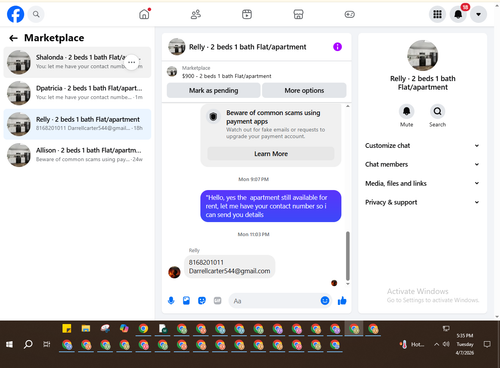Viewport: 500px width, 368px height.
Task: Open the Allison conversation
Action: (77, 155)
